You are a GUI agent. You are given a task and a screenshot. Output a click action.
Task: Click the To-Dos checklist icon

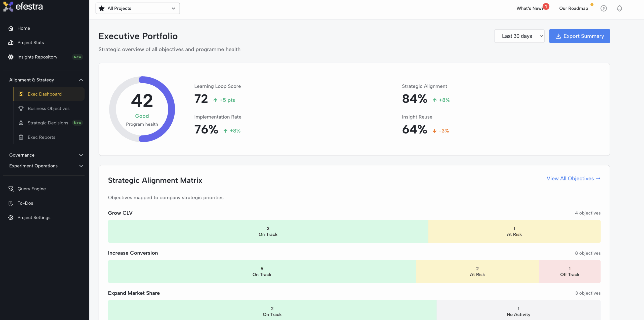11,203
